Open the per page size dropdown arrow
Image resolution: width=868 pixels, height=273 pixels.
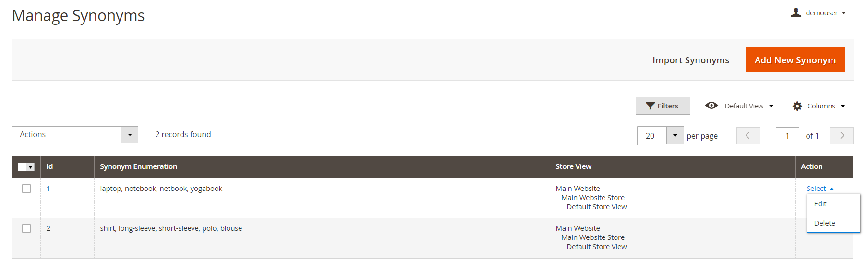(675, 136)
